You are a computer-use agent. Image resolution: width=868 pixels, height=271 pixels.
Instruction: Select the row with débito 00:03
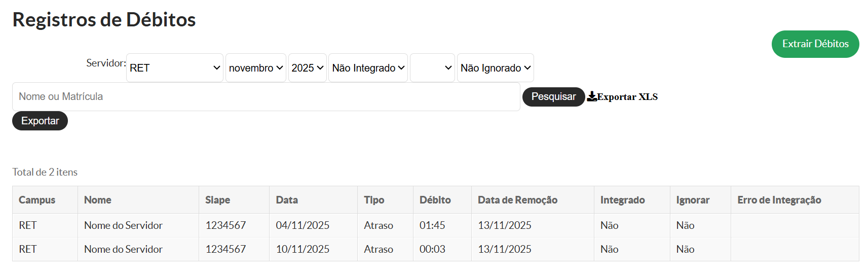[432, 249]
